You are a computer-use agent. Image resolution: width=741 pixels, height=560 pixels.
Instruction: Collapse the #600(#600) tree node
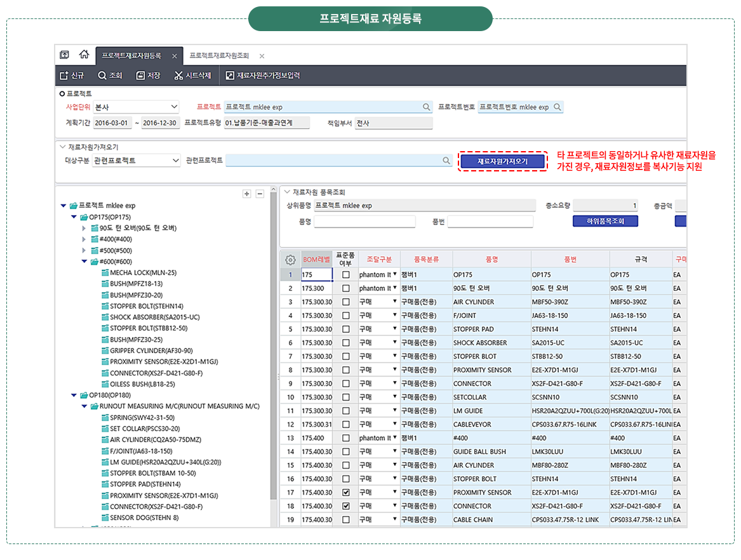[x=84, y=262]
